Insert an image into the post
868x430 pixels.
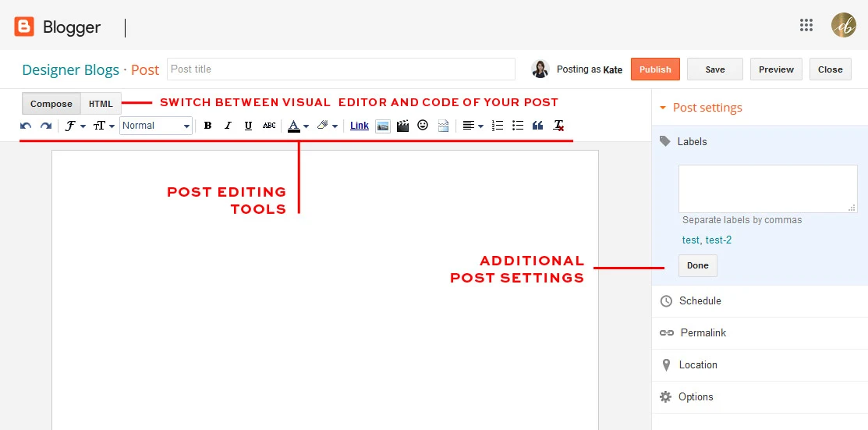coord(382,126)
